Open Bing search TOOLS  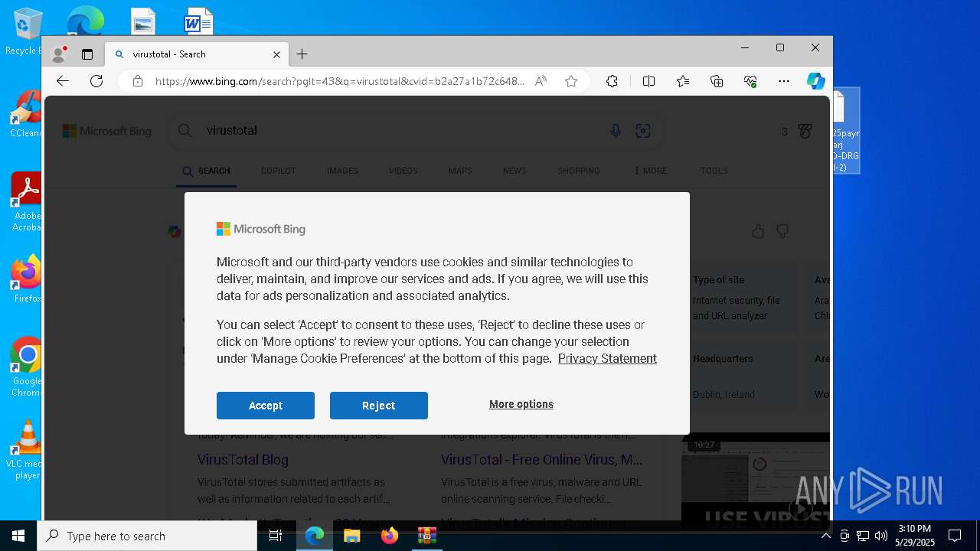click(714, 171)
